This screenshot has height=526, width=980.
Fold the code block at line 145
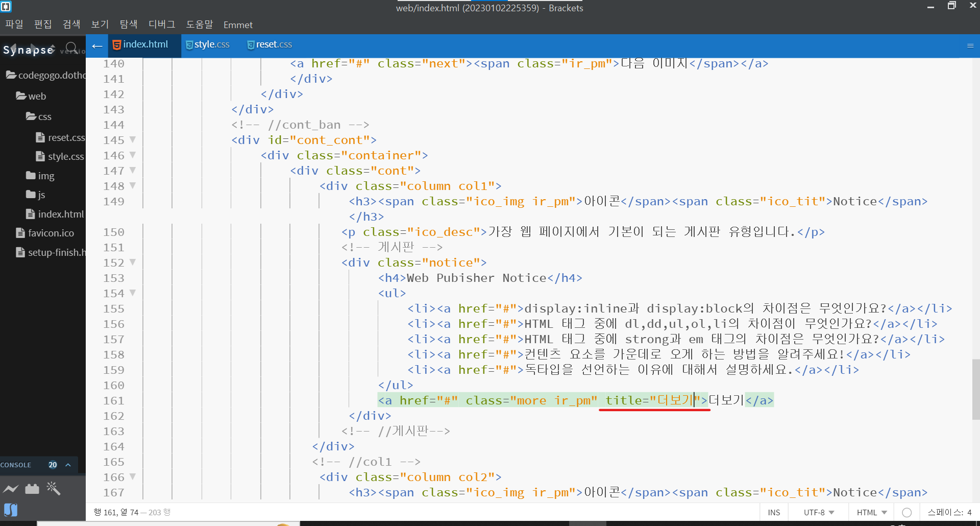click(133, 139)
